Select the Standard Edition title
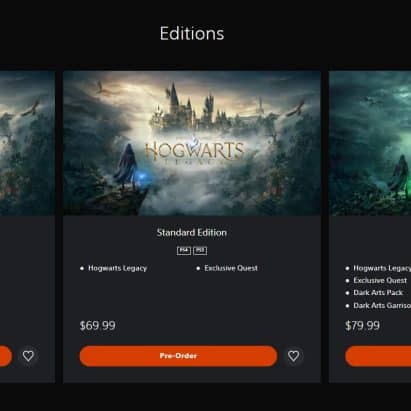 [192, 233]
